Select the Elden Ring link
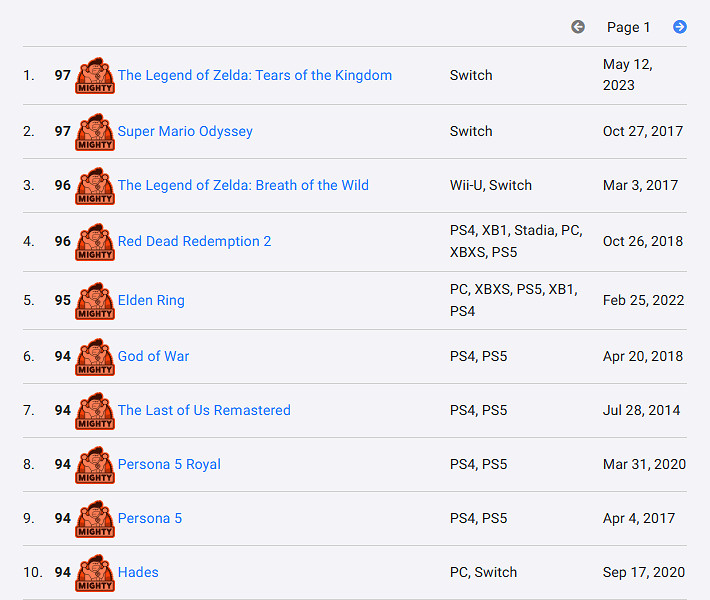This screenshot has width=710, height=600. 151,300
